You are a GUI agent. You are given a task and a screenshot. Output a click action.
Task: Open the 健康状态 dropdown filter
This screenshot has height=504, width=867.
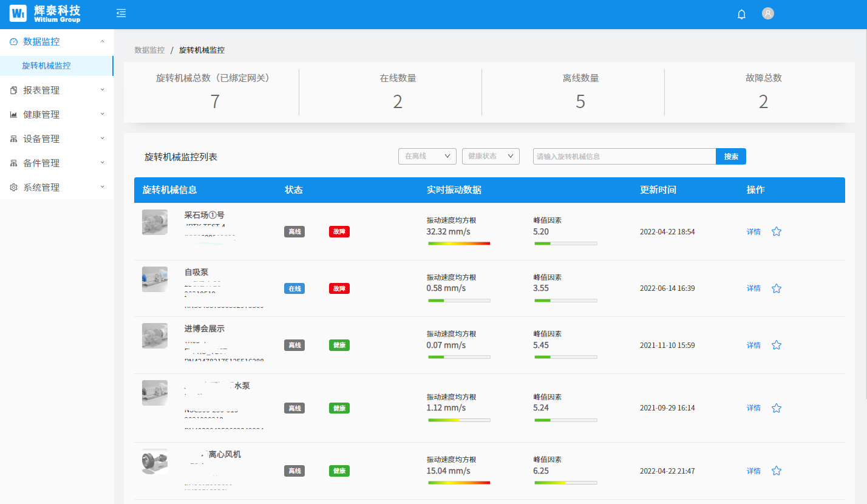491,156
